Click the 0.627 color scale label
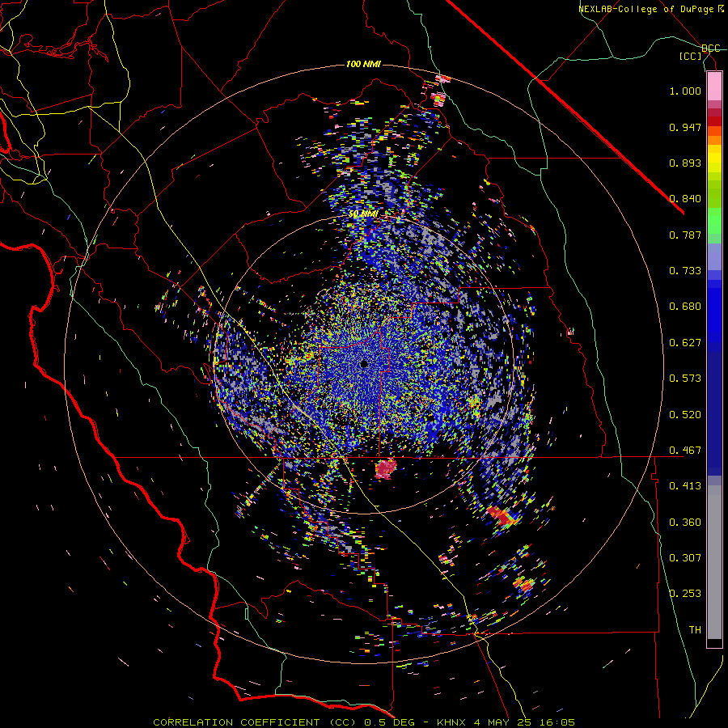Image resolution: width=728 pixels, height=728 pixels. (685, 343)
